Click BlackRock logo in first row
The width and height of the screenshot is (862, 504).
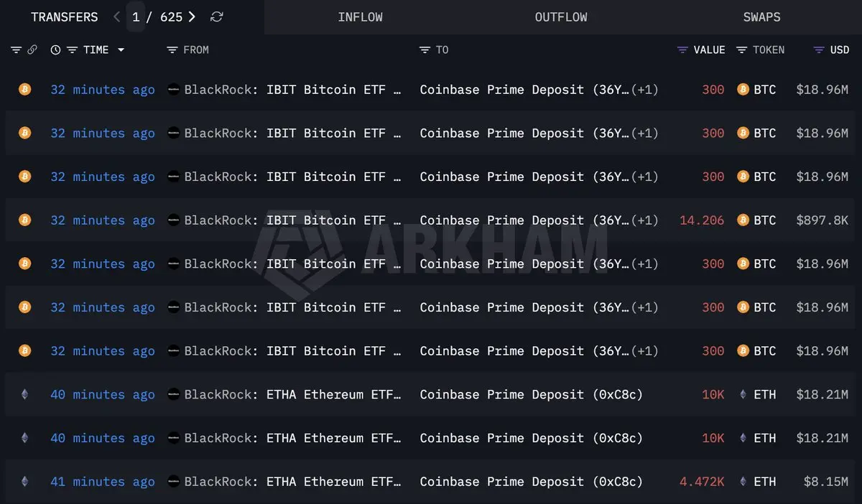[x=173, y=90]
